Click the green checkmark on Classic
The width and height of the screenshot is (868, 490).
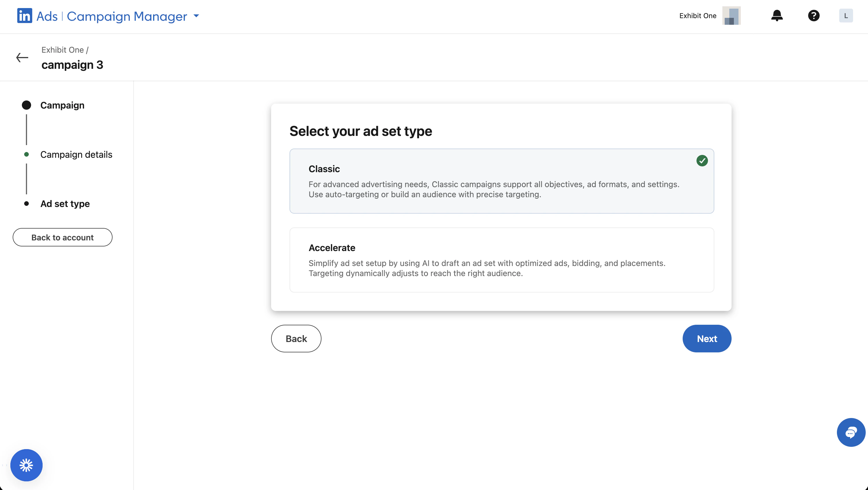click(702, 161)
